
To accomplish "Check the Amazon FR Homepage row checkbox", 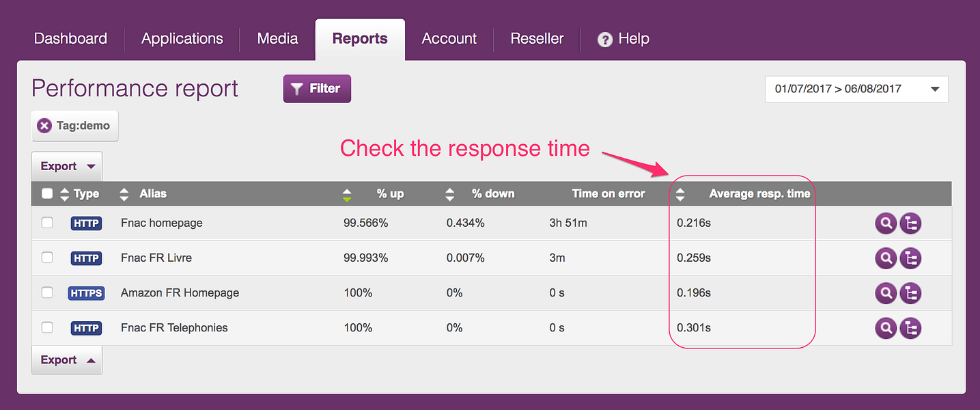I will point(46,292).
